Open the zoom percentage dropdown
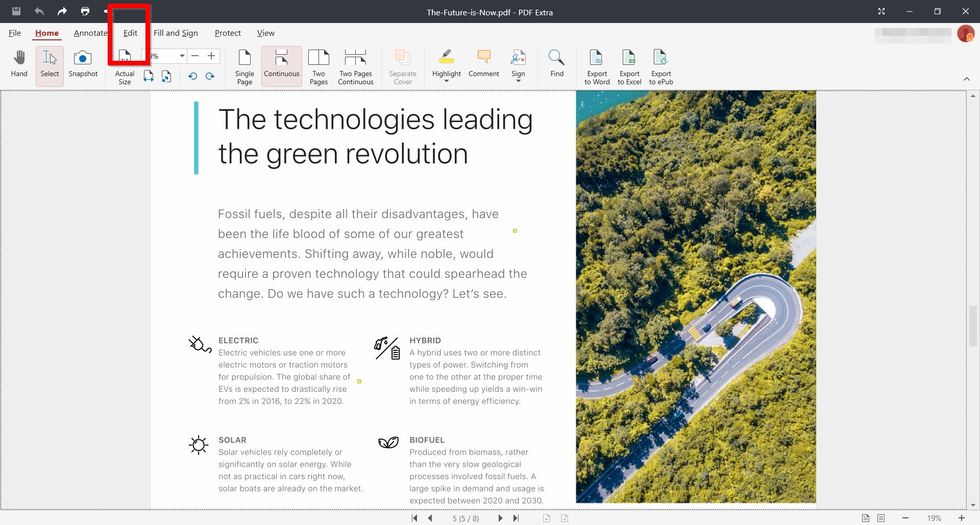The height and width of the screenshot is (525, 980). (x=182, y=56)
